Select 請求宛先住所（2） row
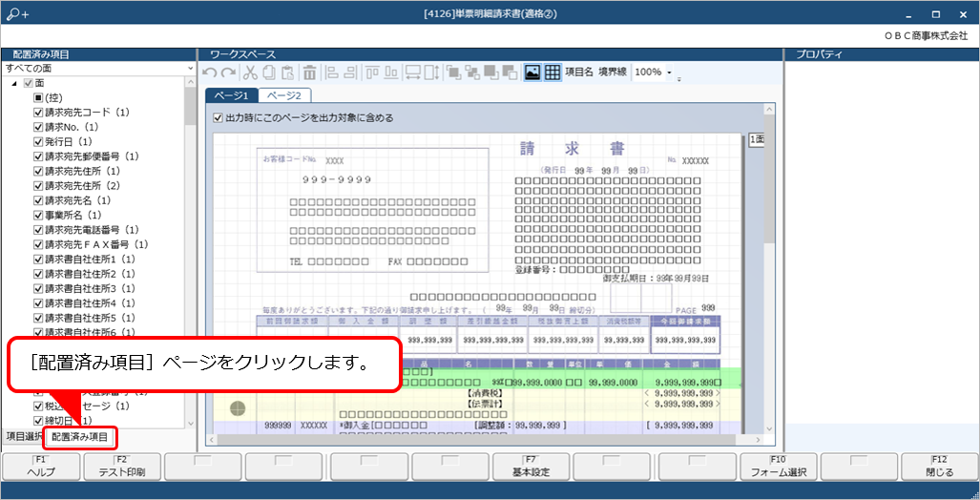 [x=82, y=186]
